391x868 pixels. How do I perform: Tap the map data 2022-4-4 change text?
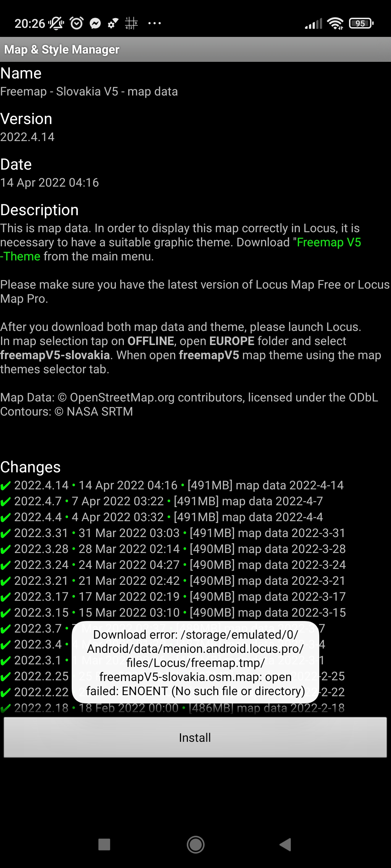(272, 517)
